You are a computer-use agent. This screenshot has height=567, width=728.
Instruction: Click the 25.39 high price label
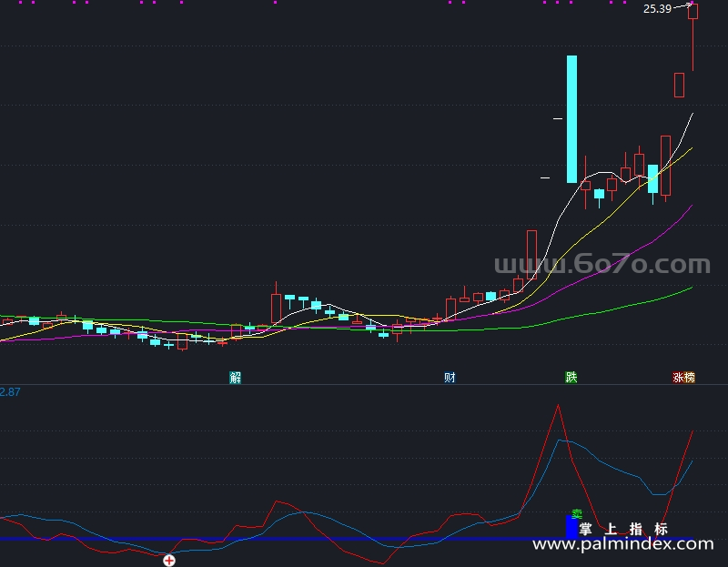coord(657,9)
